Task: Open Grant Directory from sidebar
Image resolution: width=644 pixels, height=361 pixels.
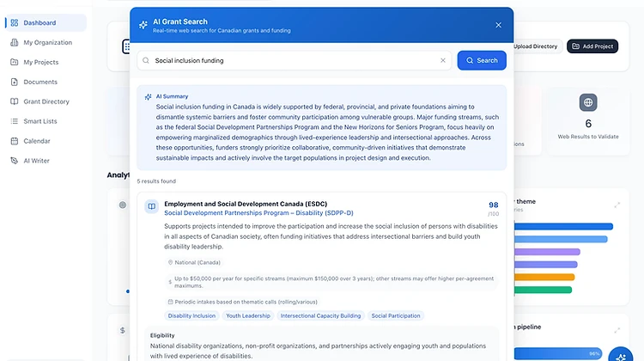Action: 46,101
